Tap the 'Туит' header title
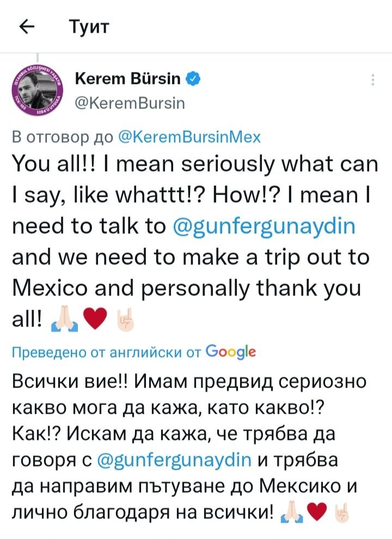392x539 pixels. tap(89, 26)
